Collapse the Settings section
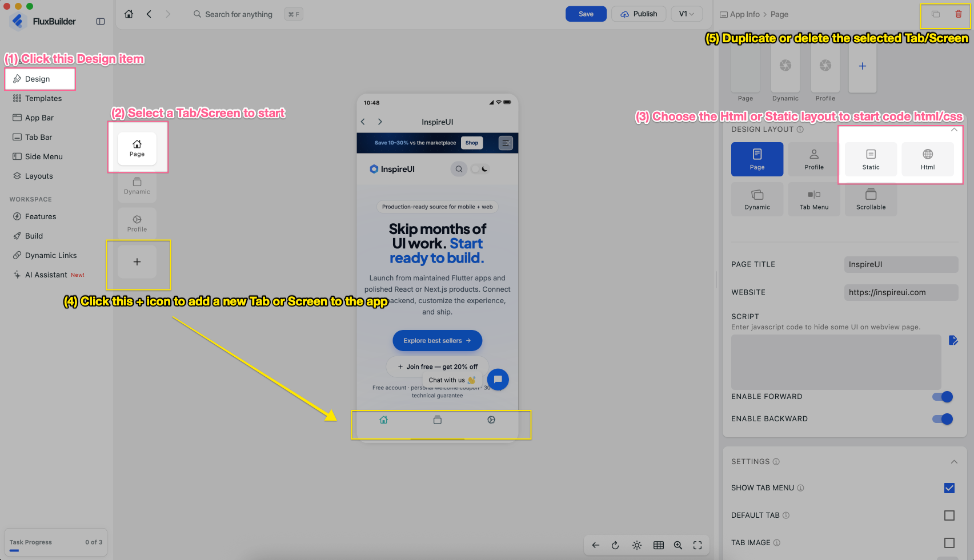The image size is (974, 560). tap(954, 462)
